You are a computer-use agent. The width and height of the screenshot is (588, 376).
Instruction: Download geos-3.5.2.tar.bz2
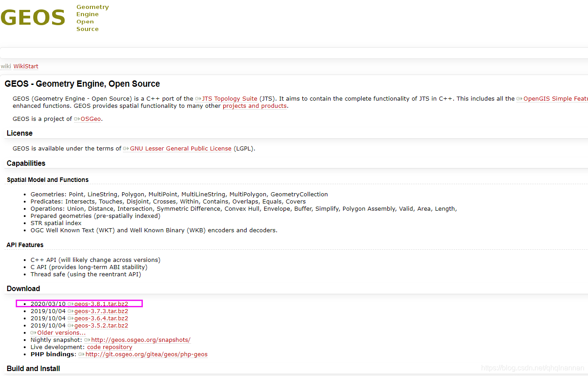tap(101, 326)
